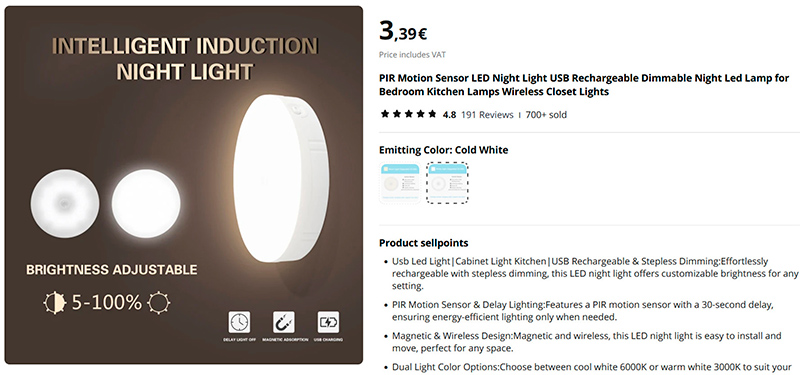This screenshot has width=800, height=375.
Task: Click the Magnetic & Wireless Design bullet point
Action: (587, 342)
